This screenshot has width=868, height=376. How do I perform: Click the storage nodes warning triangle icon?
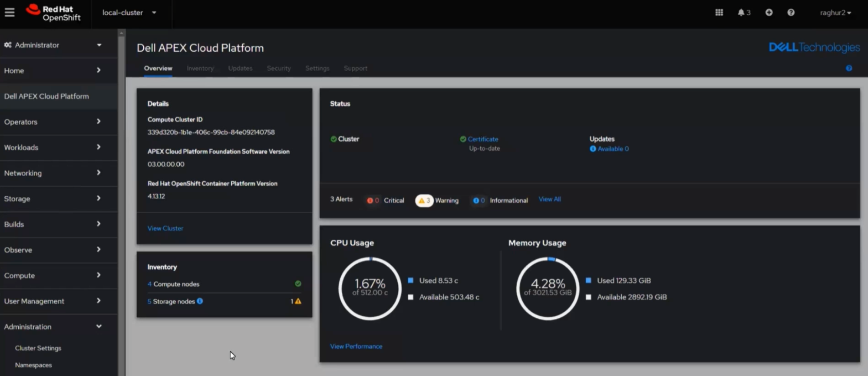click(298, 301)
